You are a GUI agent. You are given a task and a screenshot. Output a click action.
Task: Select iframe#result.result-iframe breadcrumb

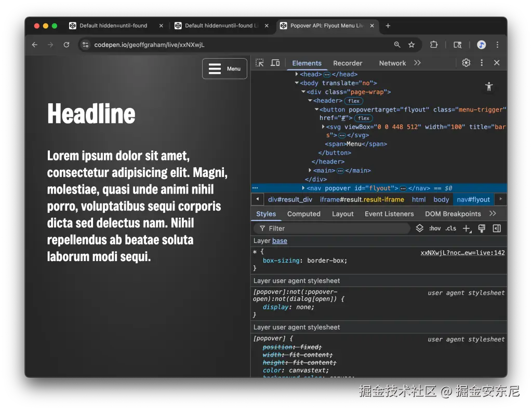(362, 199)
